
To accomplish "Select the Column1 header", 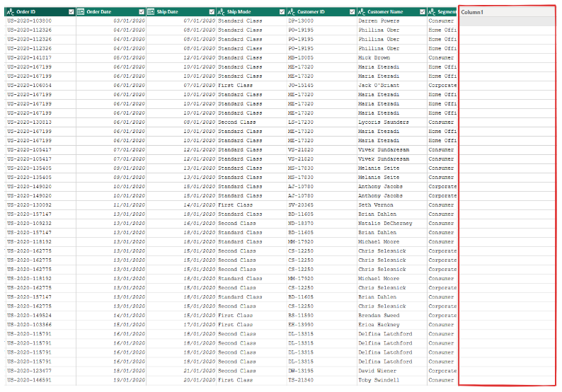I will point(507,12).
